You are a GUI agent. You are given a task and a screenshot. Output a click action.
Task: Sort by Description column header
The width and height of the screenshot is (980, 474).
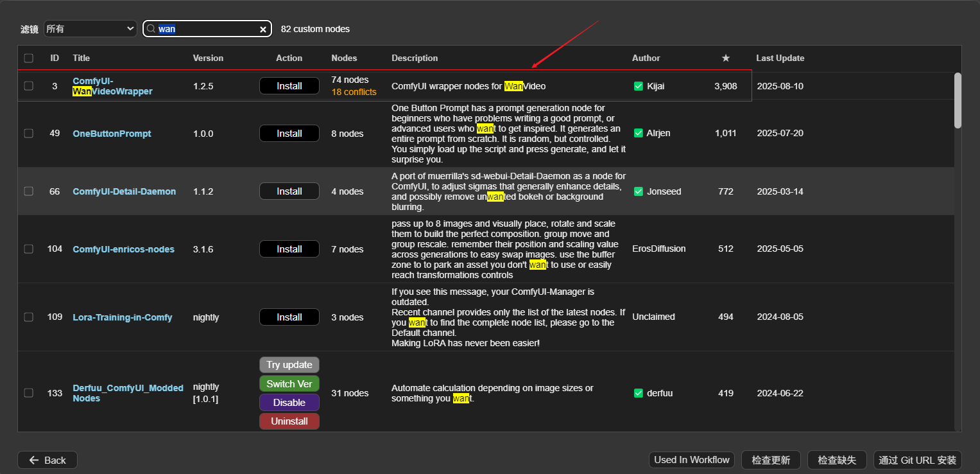pyautogui.click(x=415, y=58)
